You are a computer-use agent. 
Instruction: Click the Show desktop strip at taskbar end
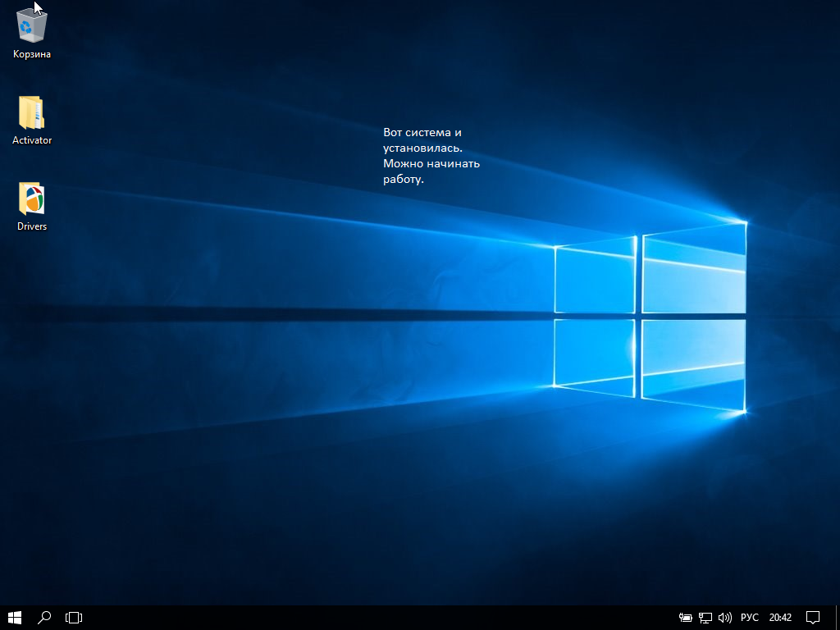(x=838, y=618)
